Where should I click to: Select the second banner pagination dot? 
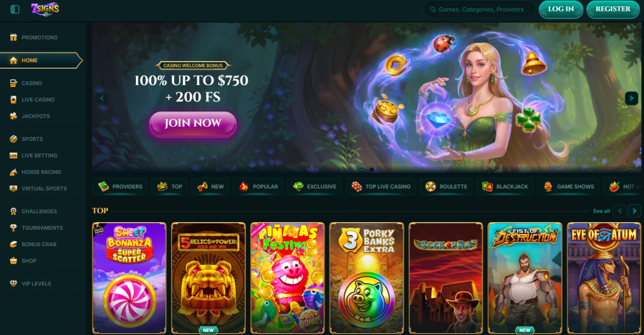tap(372, 169)
